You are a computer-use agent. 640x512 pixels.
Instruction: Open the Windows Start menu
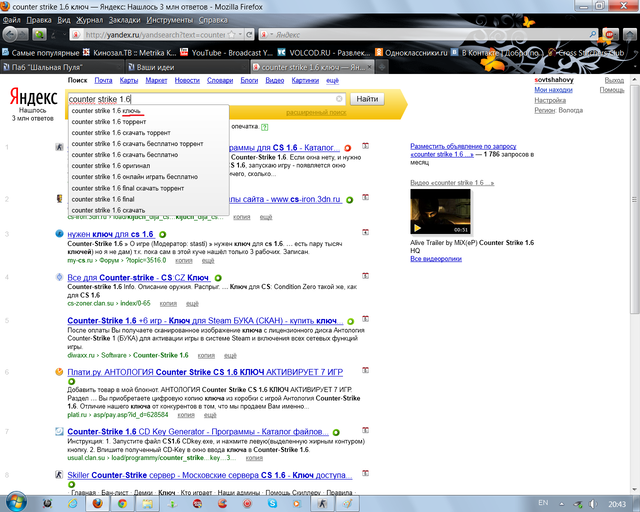click(x=16, y=502)
